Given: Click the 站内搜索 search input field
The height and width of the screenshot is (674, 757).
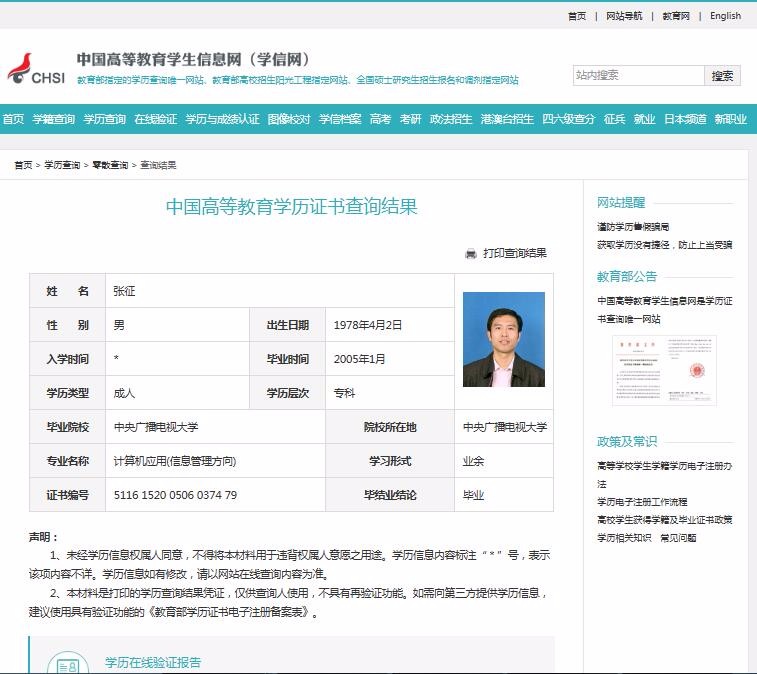Looking at the screenshot, I should pos(638,75).
